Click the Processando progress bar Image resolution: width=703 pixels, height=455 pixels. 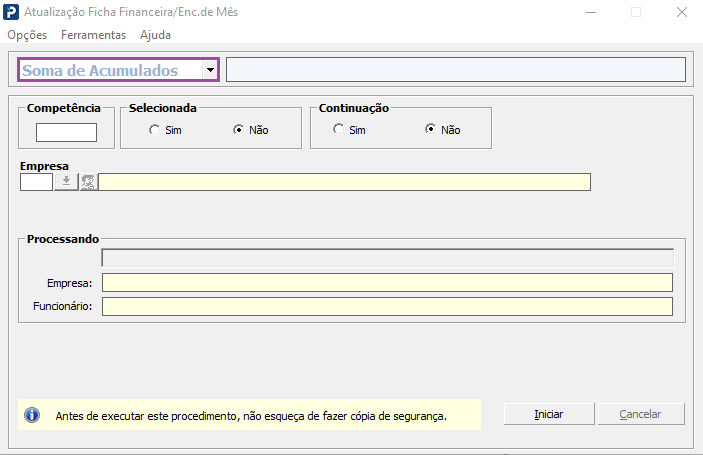coord(388,258)
